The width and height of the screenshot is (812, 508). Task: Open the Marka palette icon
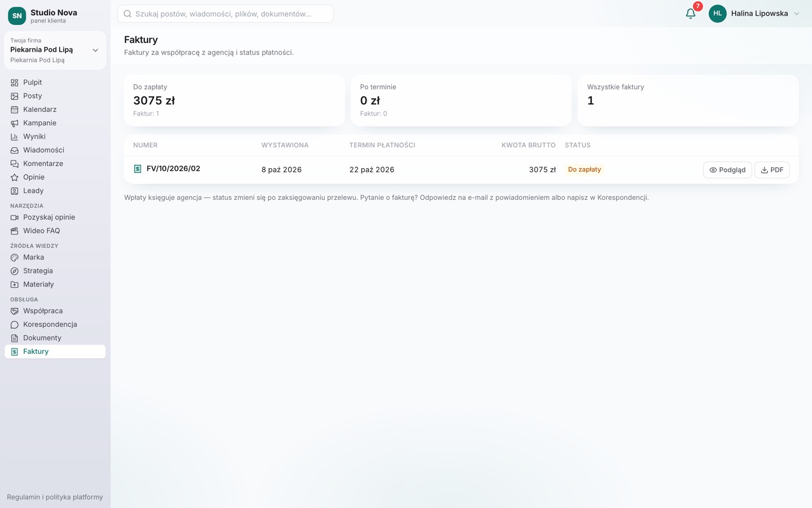[15, 257]
